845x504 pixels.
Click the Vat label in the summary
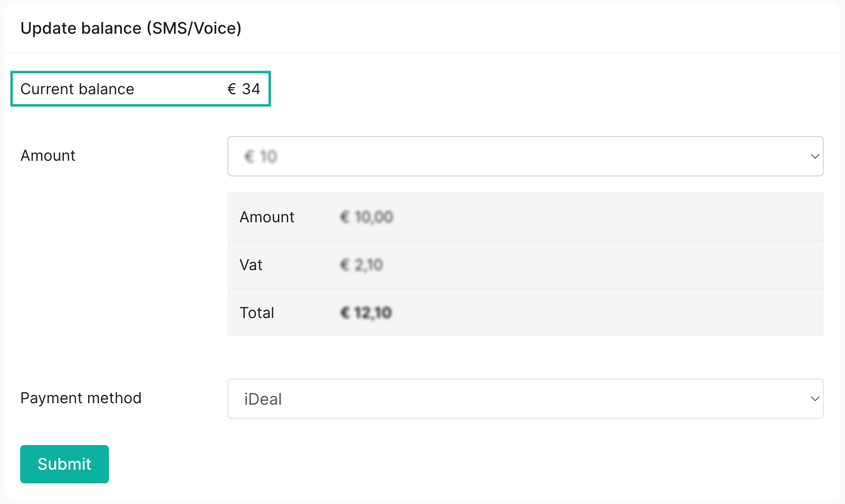(251, 265)
